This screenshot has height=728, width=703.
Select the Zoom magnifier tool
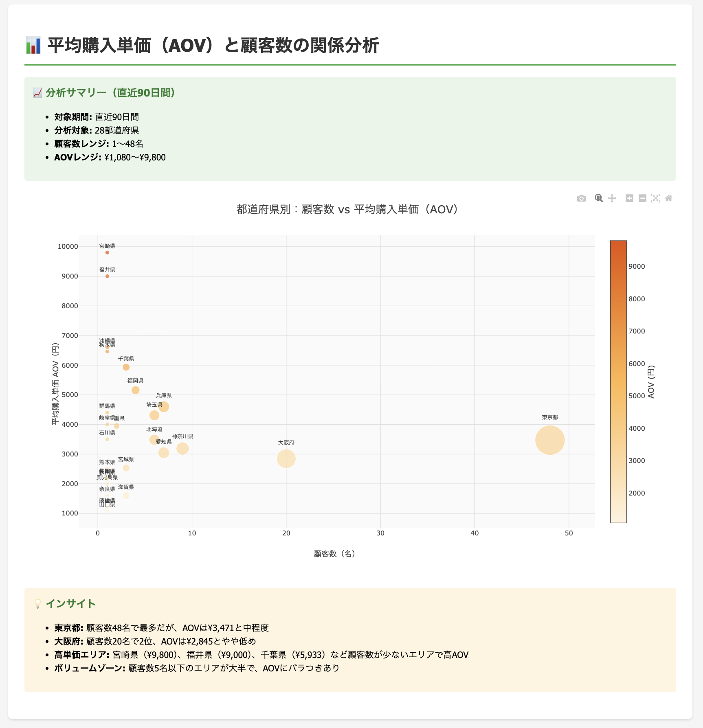598,198
